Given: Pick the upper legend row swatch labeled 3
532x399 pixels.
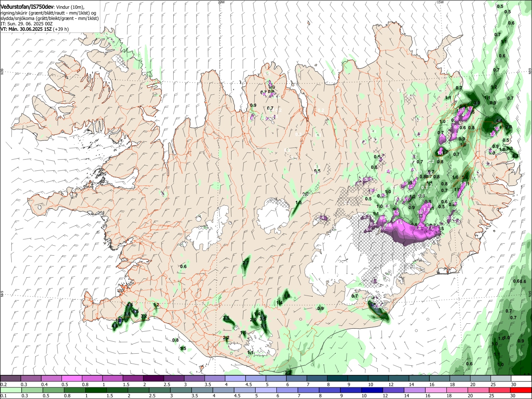Looking at the screenshot, I should [194, 379].
